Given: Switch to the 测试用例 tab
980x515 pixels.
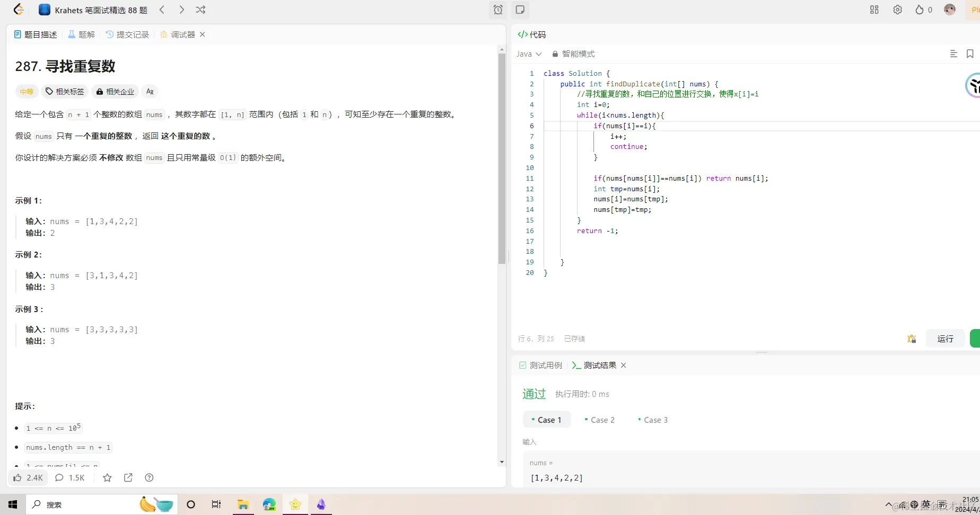Looking at the screenshot, I should tap(540, 366).
